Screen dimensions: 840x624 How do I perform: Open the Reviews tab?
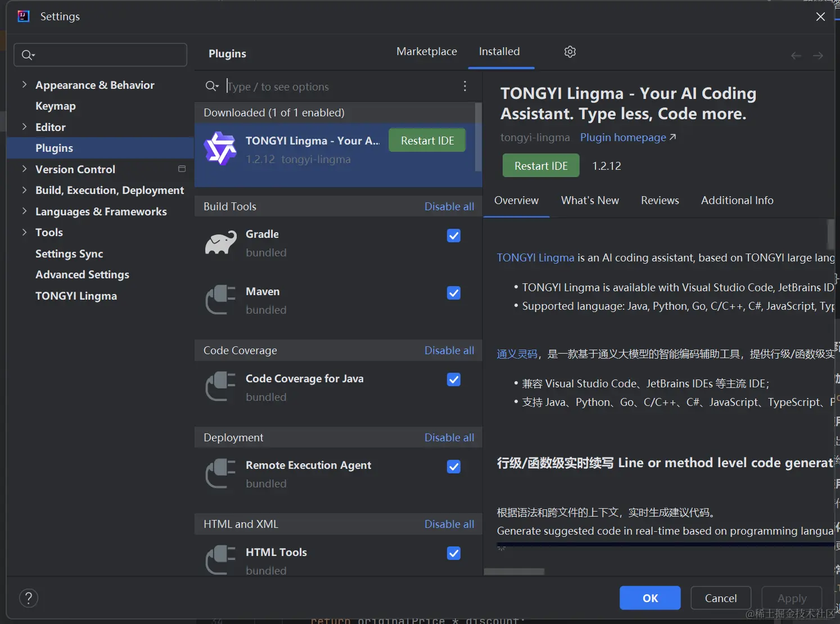pyautogui.click(x=660, y=200)
